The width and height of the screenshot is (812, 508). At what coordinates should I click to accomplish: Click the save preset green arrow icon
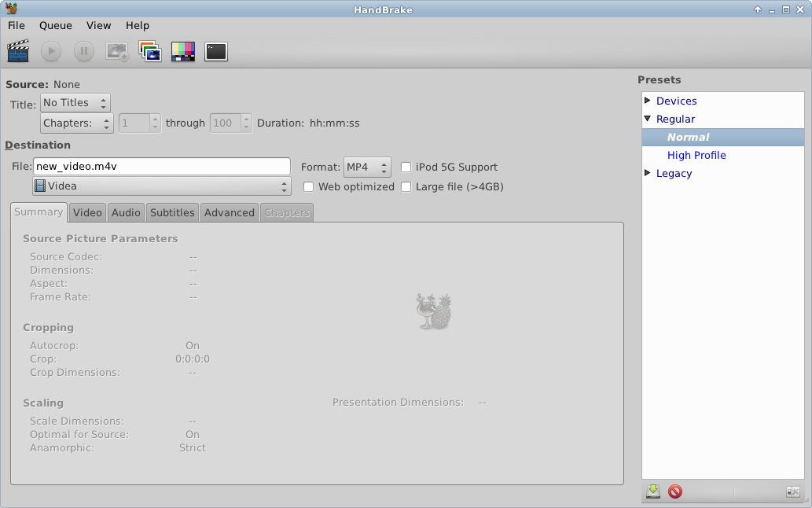click(x=653, y=491)
